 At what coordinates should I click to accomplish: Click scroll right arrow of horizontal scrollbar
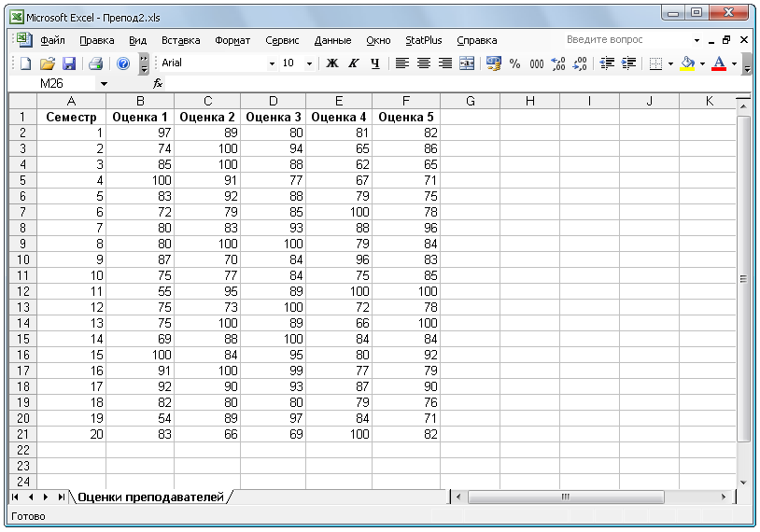pos(724,497)
